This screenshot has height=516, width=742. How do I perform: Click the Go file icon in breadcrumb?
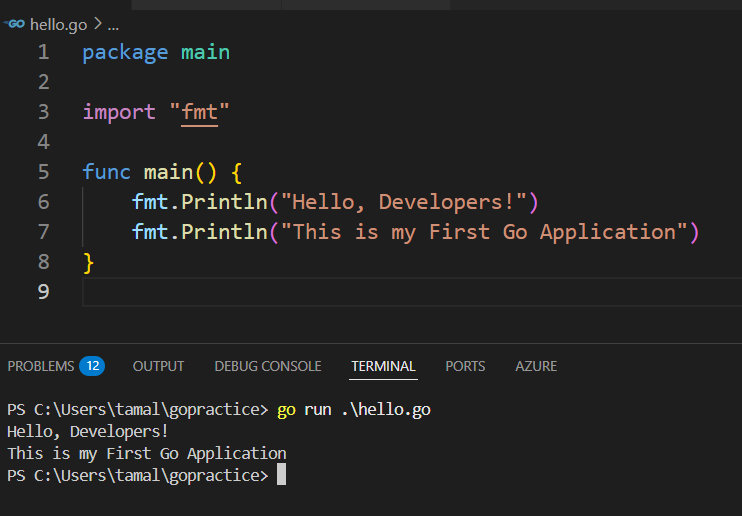click(15, 24)
